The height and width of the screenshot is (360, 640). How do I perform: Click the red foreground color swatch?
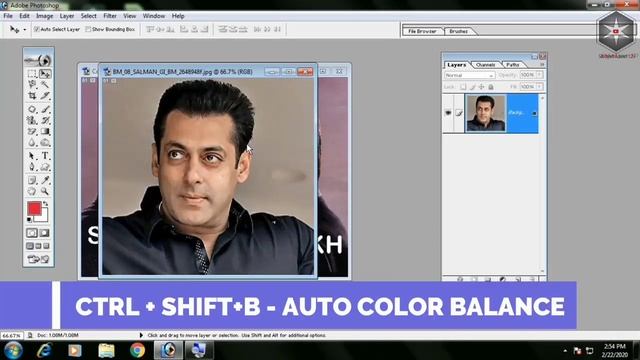33,208
